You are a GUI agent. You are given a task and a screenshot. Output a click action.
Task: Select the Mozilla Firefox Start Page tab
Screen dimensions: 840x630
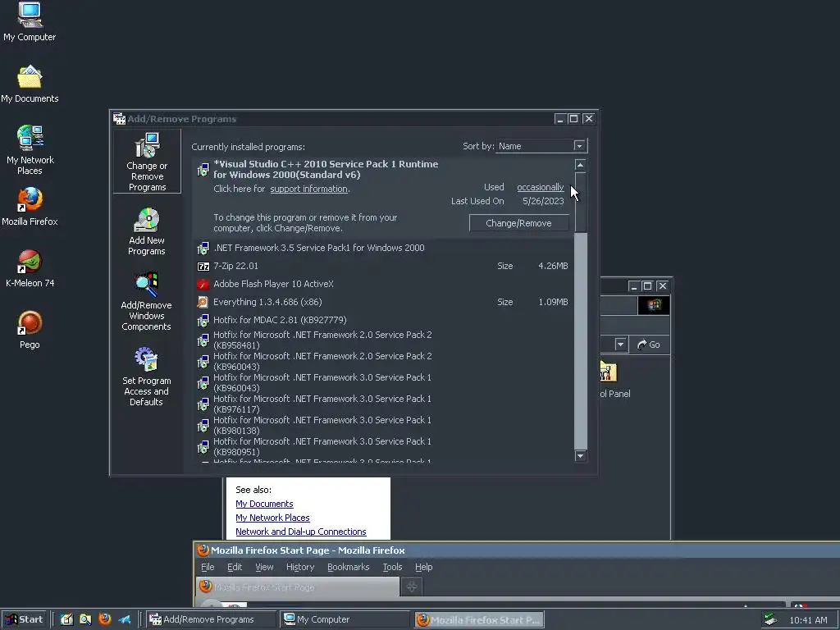point(297,587)
